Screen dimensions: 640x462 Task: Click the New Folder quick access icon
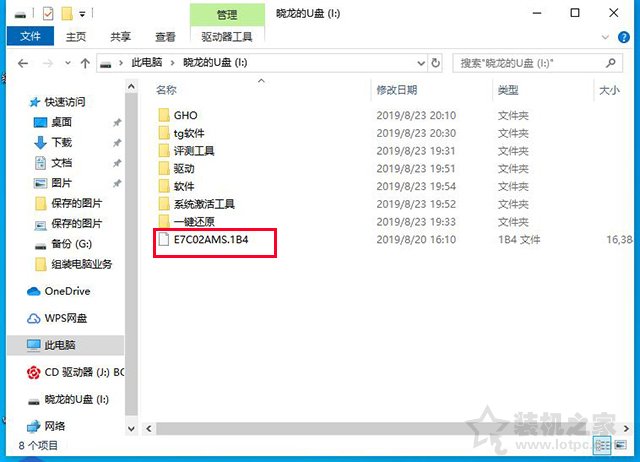tap(67, 14)
